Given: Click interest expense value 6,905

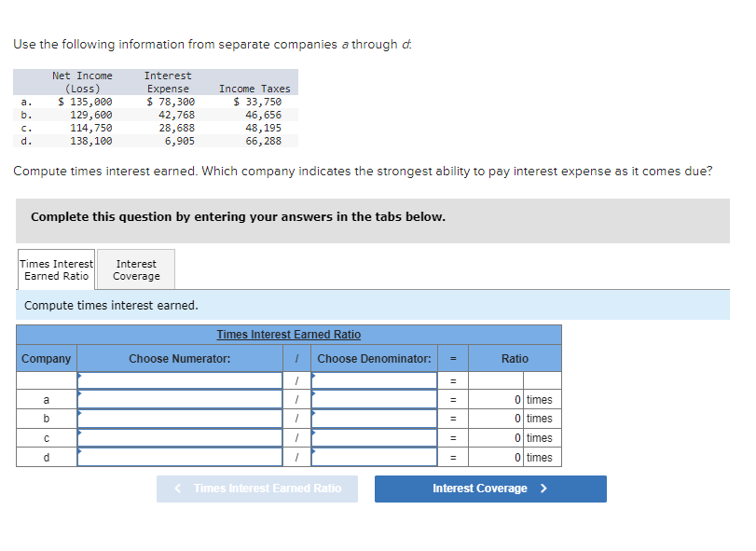Looking at the screenshot, I should (180, 141).
